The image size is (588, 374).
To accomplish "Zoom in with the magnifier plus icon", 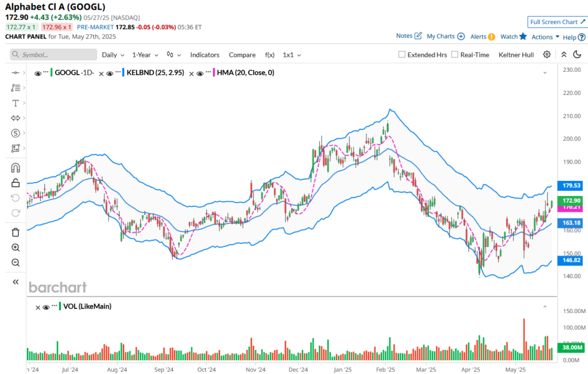I will coord(16,248).
